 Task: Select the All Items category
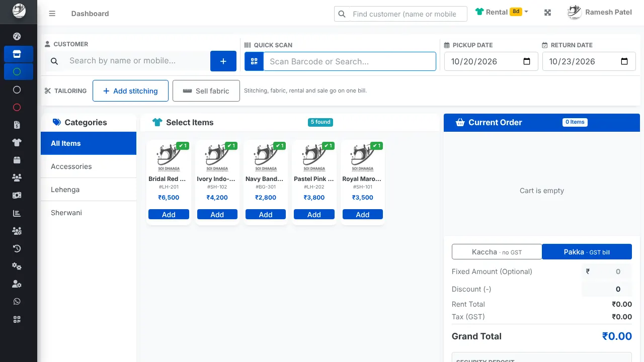(x=89, y=143)
